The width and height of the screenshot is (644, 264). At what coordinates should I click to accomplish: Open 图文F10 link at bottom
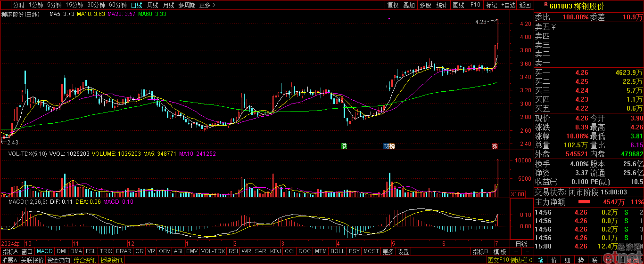(498, 260)
